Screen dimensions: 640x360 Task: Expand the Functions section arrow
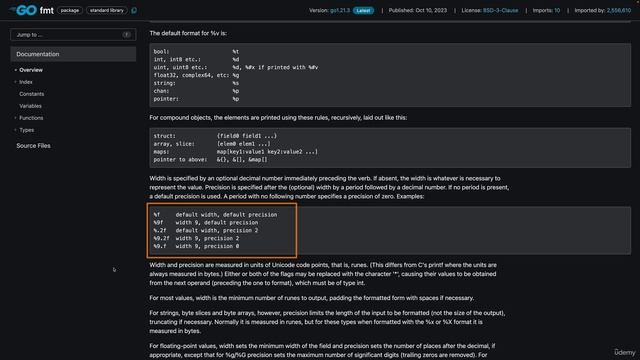pyautogui.click(x=16, y=118)
